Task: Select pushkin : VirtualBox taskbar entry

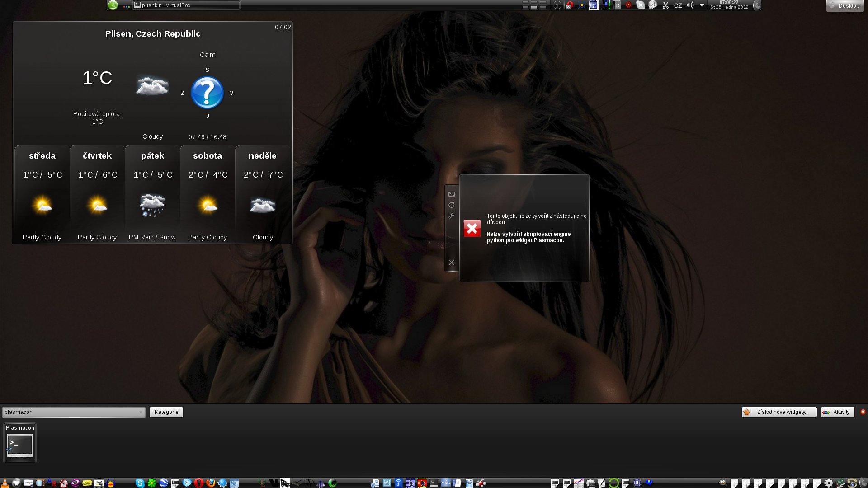Action: tap(185, 5)
